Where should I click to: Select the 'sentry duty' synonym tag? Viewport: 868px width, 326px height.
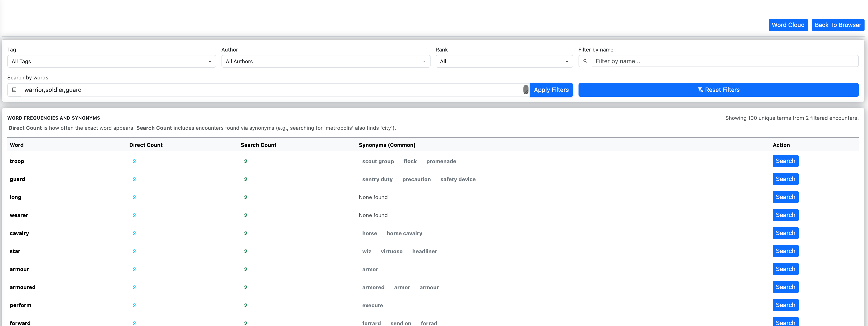pos(377,180)
